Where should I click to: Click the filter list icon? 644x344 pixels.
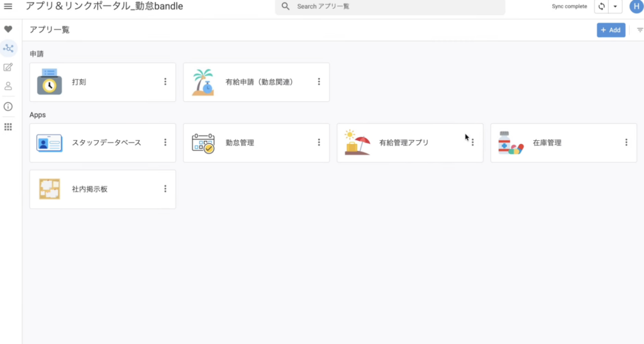pos(640,30)
